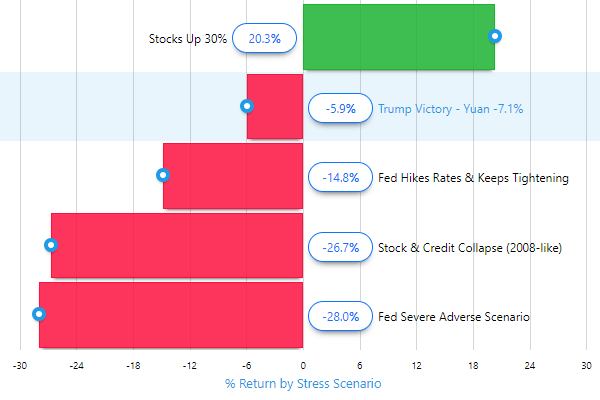Select the Stock & Credit Collapse (2008-like) label
Screen dimensions: 600x400
point(470,247)
